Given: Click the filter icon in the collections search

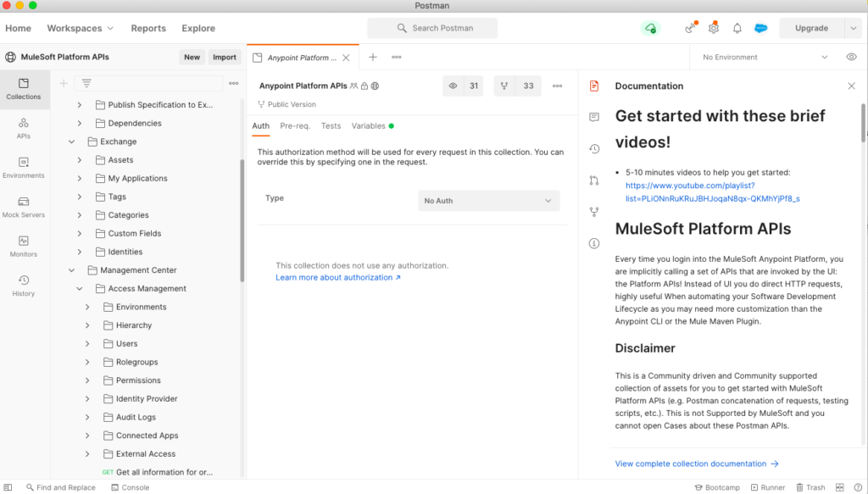Looking at the screenshot, I should [x=86, y=83].
